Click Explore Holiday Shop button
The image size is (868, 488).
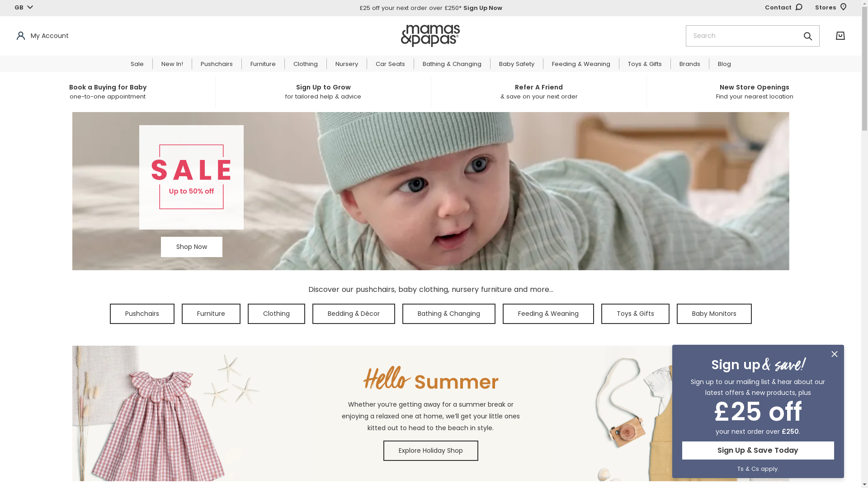click(431, 450)
